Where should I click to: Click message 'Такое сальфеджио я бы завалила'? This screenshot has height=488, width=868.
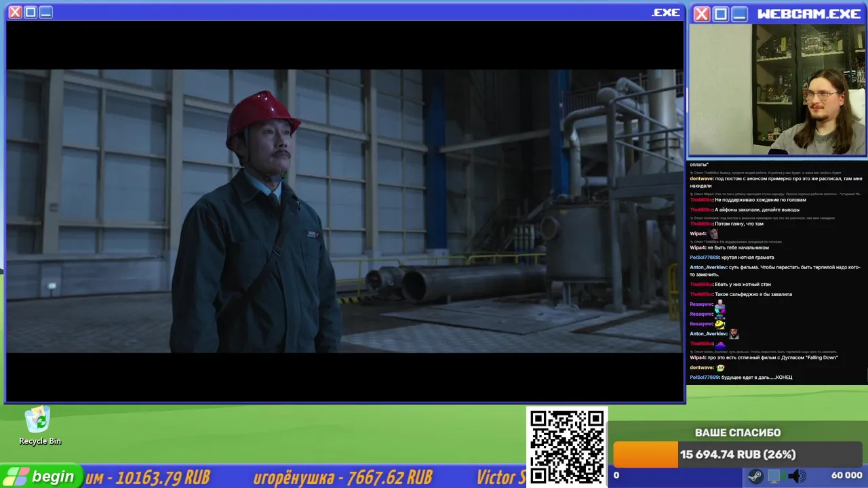click(x=753, y=294)
